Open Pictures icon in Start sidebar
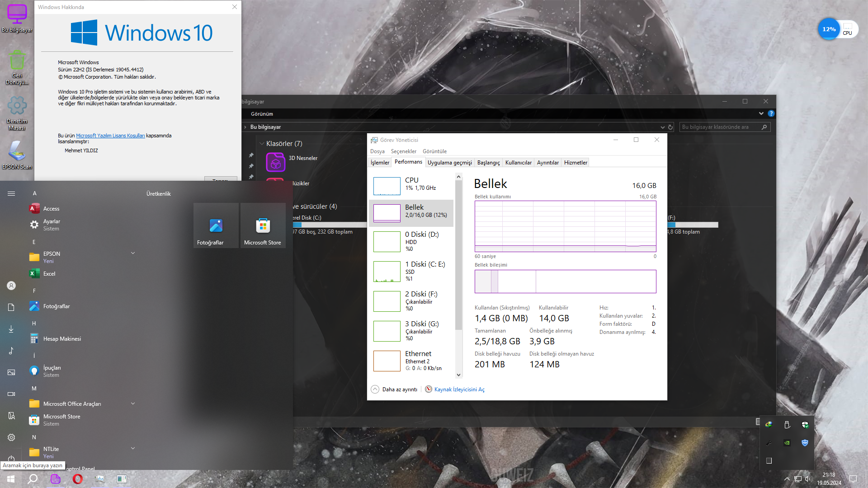 (x=11, y=372)
